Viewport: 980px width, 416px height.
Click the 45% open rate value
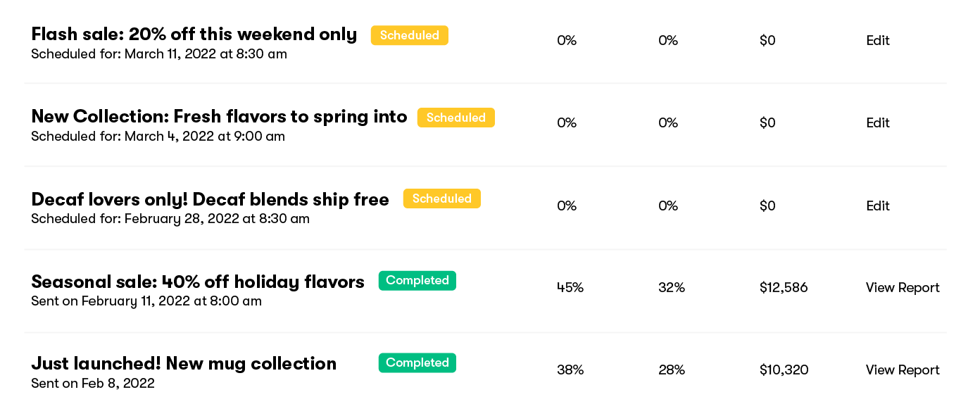pyautogui.click(x=570, y=288)
